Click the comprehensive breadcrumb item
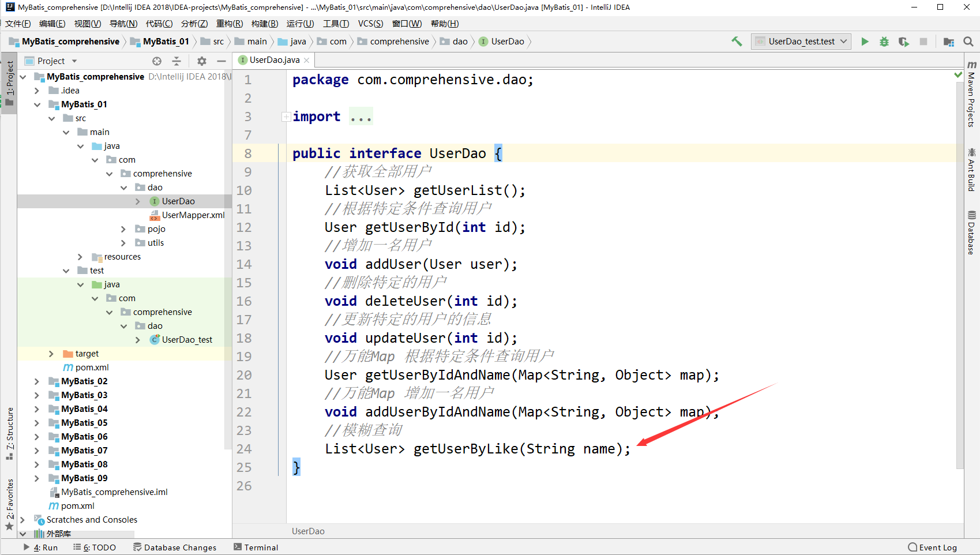Image resolution: width=980 pixels, height=555 pixels. click(393, 42)
